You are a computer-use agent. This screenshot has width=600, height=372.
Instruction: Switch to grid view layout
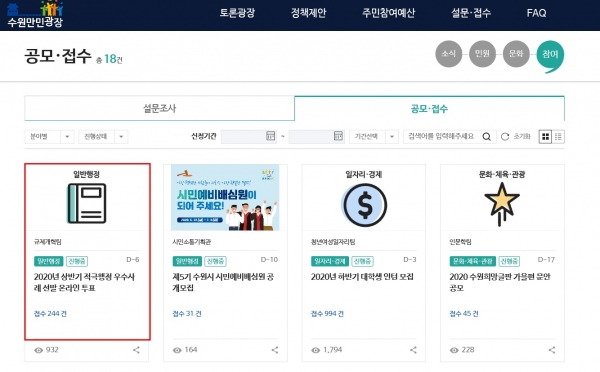[x=545, y=137]
